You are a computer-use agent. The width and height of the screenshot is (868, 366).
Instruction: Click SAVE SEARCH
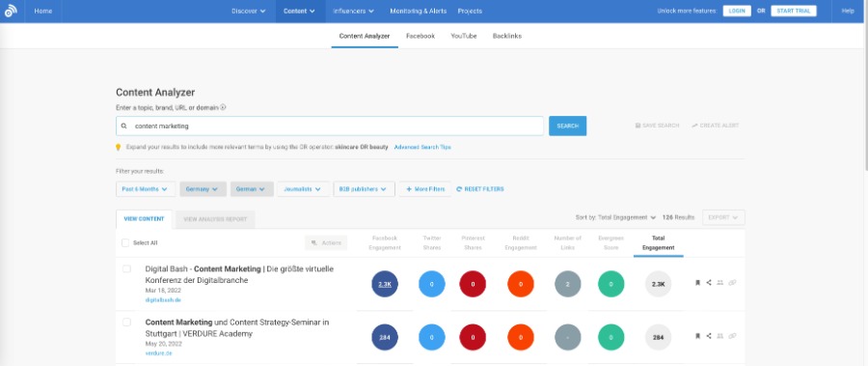pyautogui.click(x=657, y=126)
